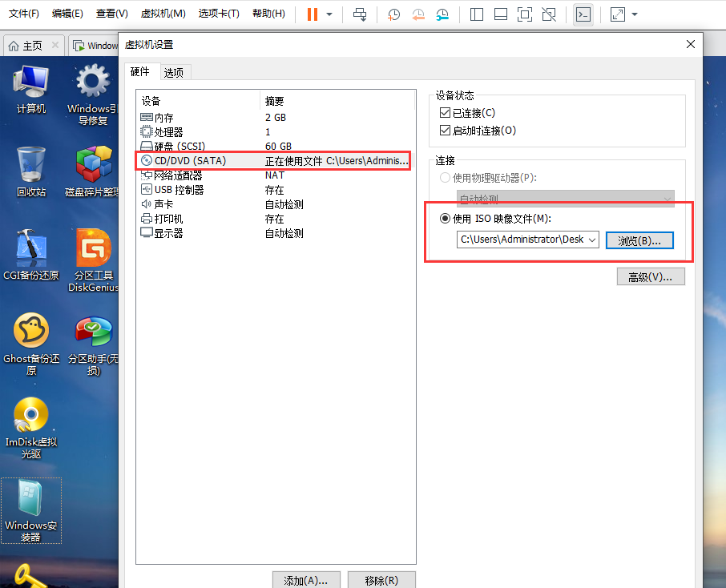Close the 虚拟机设置 dialog
This screenshot has width=726, height=588.
coord(691,44)
